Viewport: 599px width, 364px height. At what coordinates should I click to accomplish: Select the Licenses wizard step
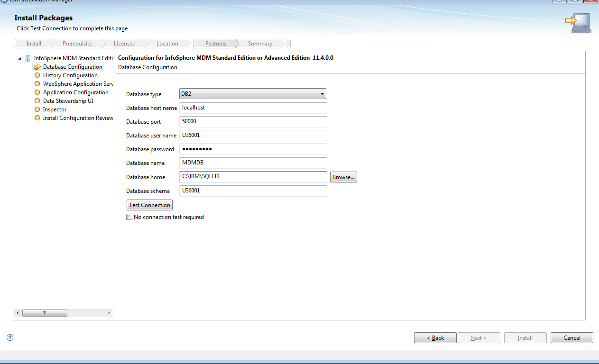(124, 44)
